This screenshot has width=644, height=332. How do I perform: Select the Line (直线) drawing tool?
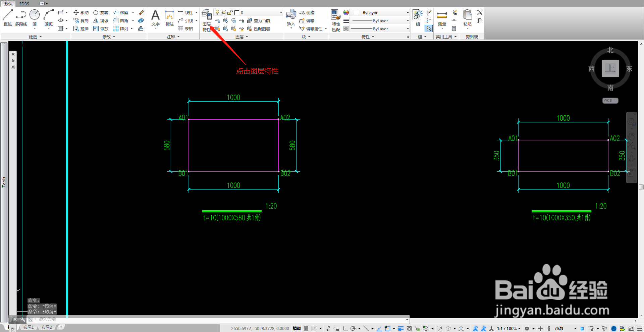(8, 17)
